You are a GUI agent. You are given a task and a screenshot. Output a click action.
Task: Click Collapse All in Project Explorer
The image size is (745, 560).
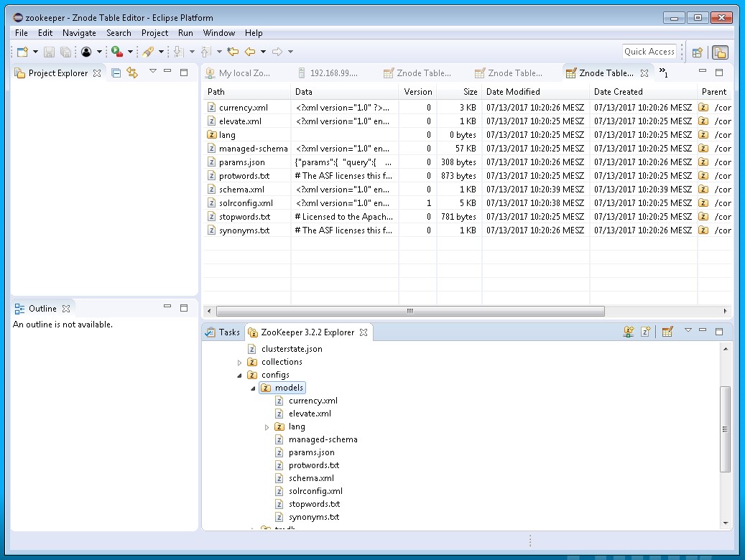click(x=116, y=73)
